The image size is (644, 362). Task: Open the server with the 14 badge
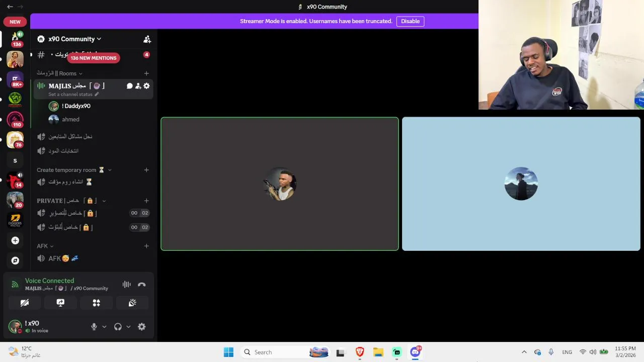(15, 180)
